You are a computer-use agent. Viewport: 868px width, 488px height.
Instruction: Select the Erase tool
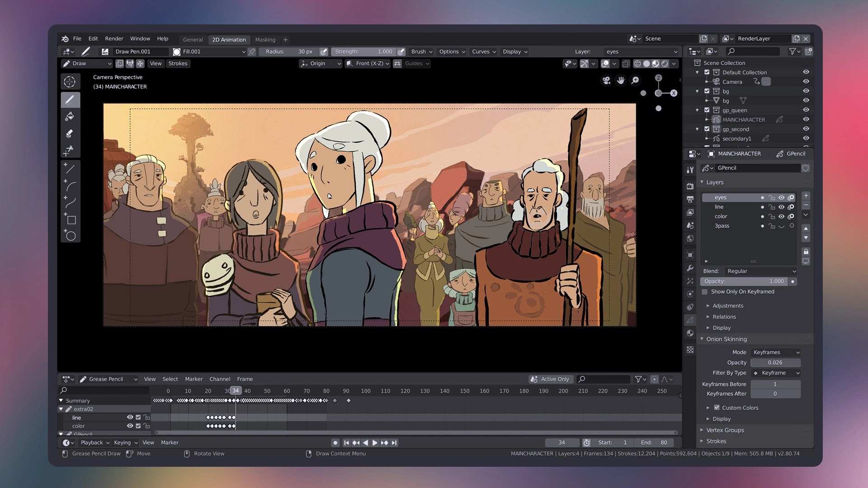[70, 133]
